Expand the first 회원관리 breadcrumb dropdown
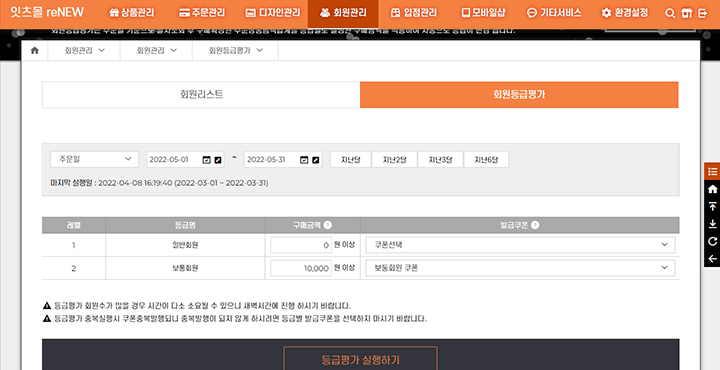Image resolution: width=720 pixels, height=370 pixels. point(84,50)
